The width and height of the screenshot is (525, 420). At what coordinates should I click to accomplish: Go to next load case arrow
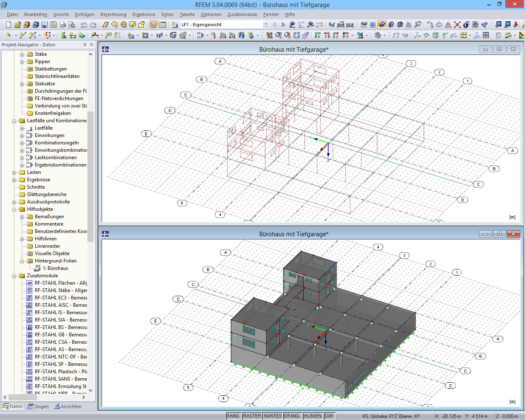point(283,25)
